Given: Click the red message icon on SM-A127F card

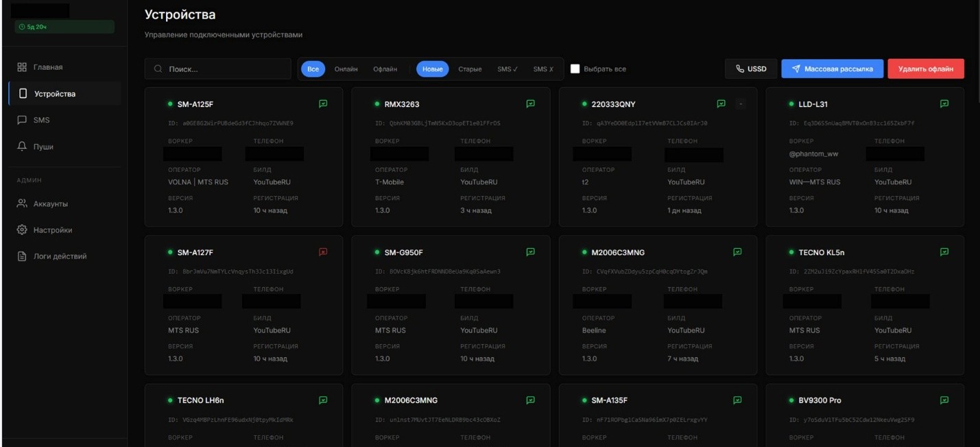Looking at the screenshot, I should point(323,252).
